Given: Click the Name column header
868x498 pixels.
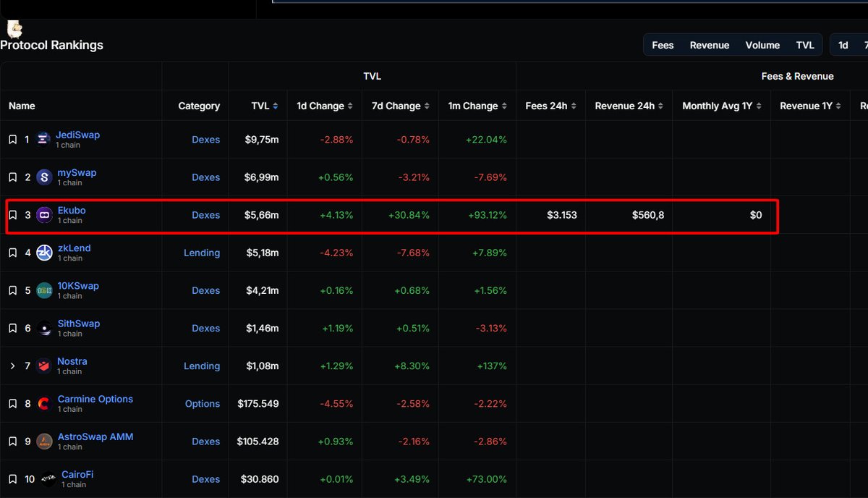Looking at the screenshot, I should [x=22, y=106].
